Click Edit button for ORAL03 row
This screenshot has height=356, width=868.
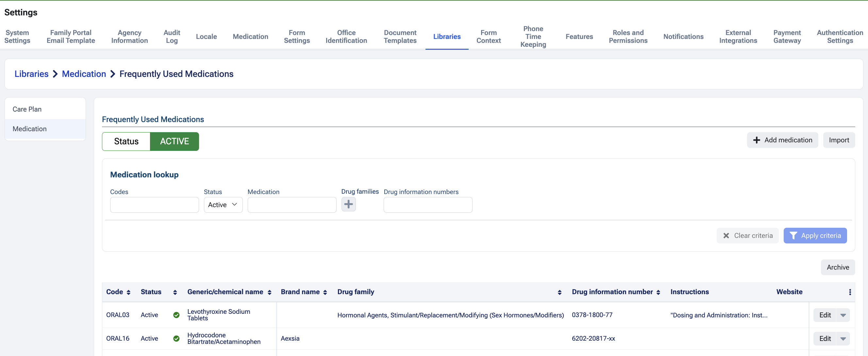(825, 315)
